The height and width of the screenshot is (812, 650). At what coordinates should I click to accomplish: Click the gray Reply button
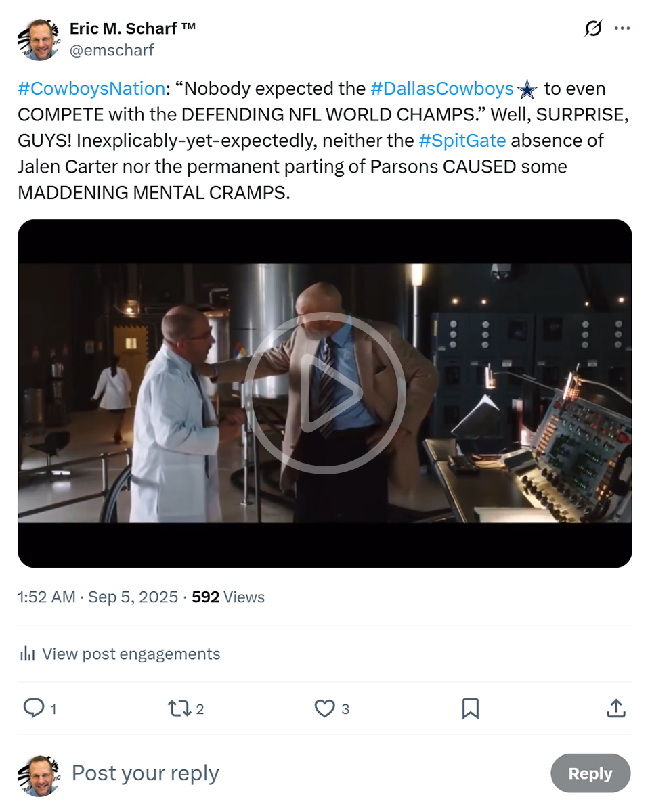[x=590, y=773]
